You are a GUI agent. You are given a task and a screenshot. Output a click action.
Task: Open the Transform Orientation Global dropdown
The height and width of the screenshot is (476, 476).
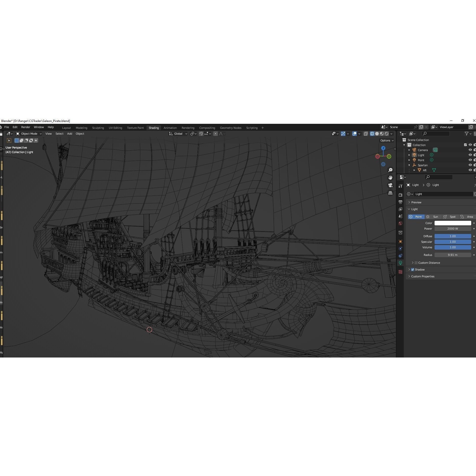pyautogui.click(x=178, y=134)
